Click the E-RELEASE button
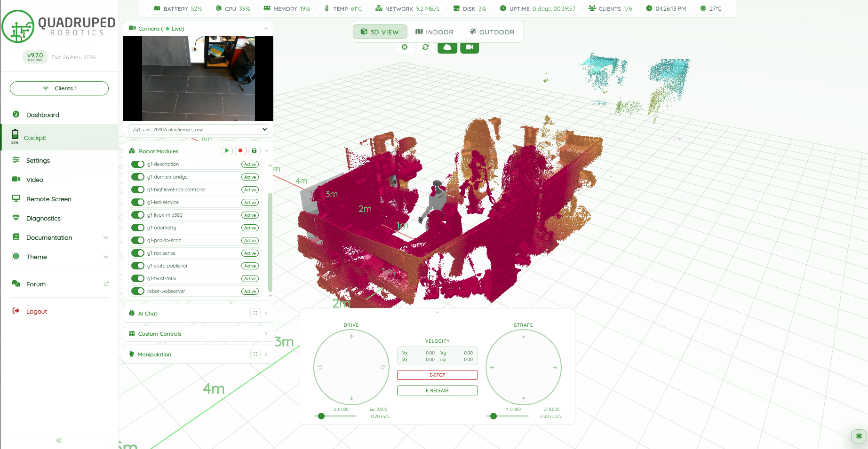Image resolution: width=868 pixels, height=449 pixels. pyautogui.click(x=438, y=390)
